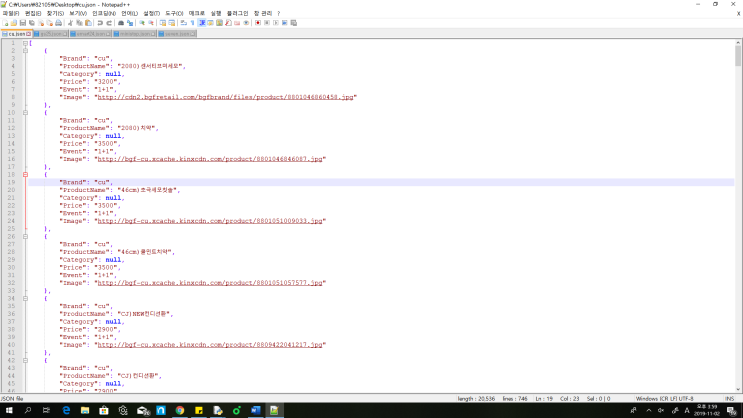Toggle file monitoring eye icon

tap(246, 23)
